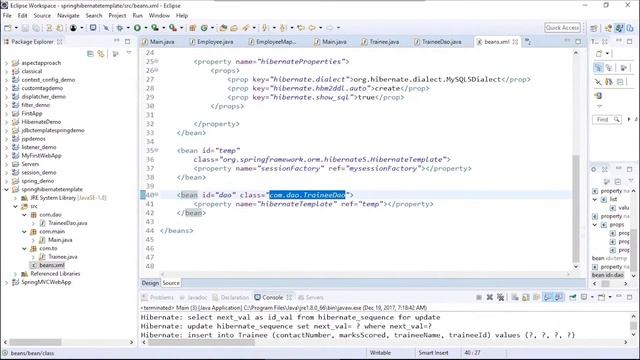The height and width of the screenshot is (360, 640).
Task: Show hidden editor tabs list
Action: point(528,42)
